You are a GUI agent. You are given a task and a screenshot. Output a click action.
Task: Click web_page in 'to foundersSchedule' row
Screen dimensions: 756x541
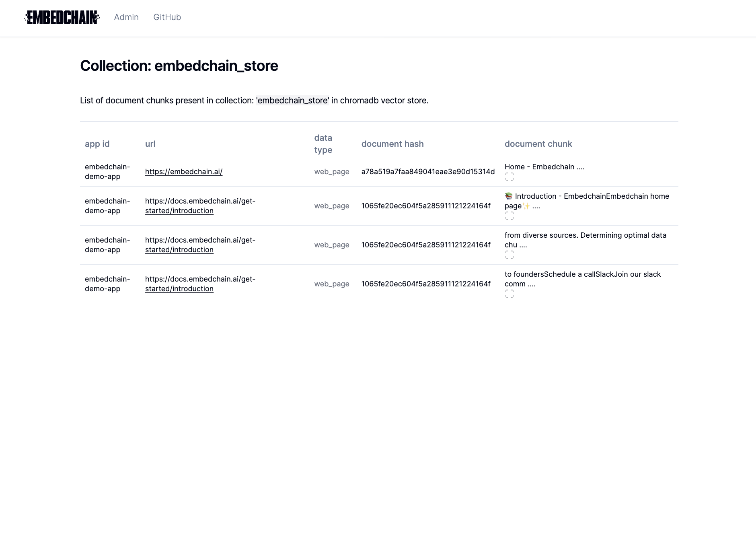[332, 284]
